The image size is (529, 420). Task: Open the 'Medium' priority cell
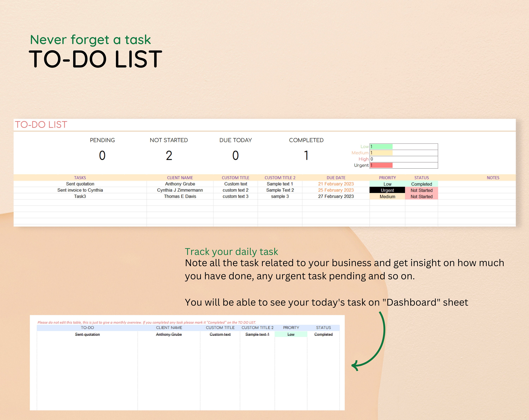[387, 196]
